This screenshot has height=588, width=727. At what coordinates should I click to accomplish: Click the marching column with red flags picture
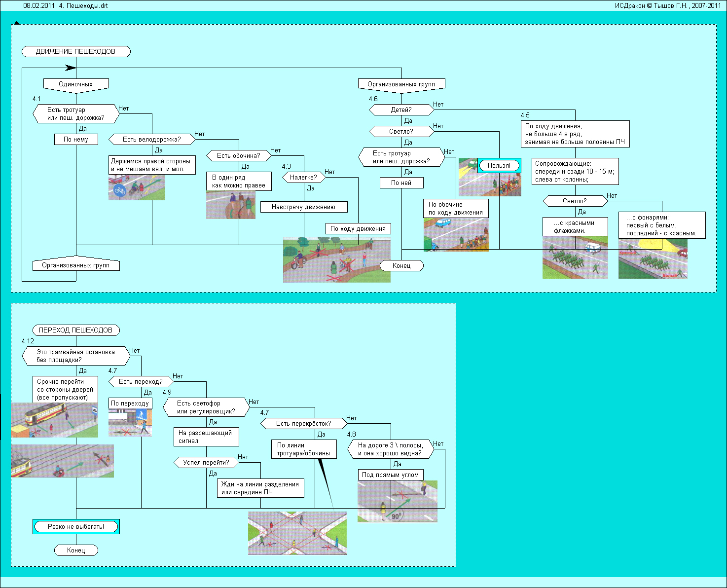tap(575, 258)
